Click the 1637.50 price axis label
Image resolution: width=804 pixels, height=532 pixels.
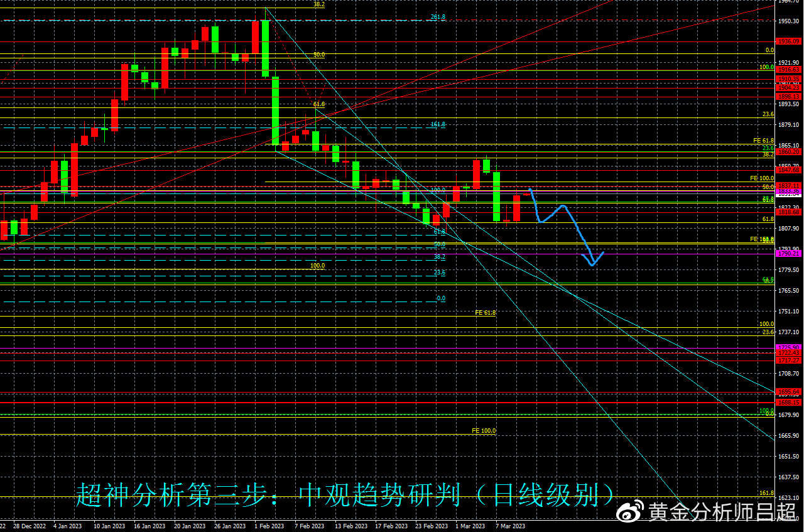click(x=789, y=477)
